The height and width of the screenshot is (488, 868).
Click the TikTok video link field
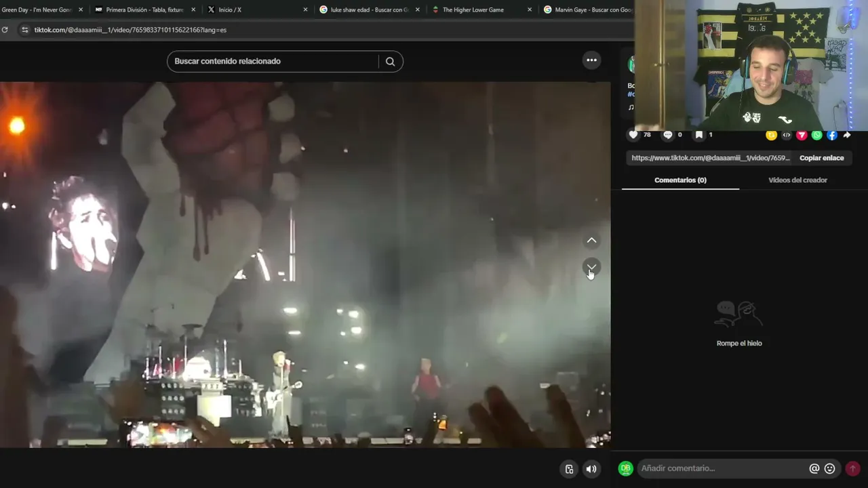tap(711, 158)
